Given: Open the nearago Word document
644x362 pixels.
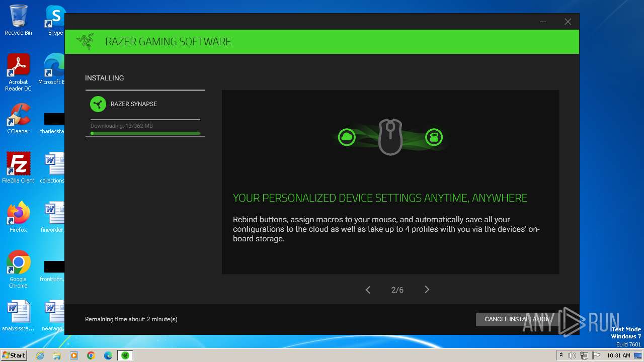Looking at the screenshot, I should click(x=52, y=316).
